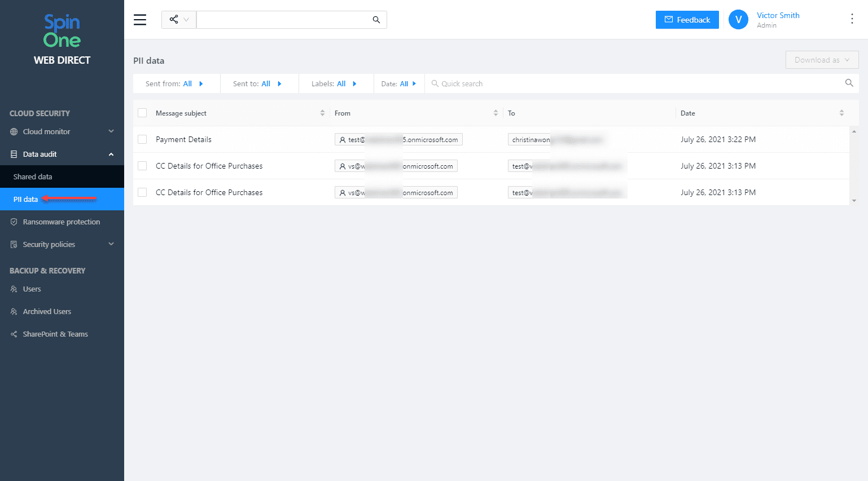Click the table scrollbar down arrow

(x=854, y=200)
